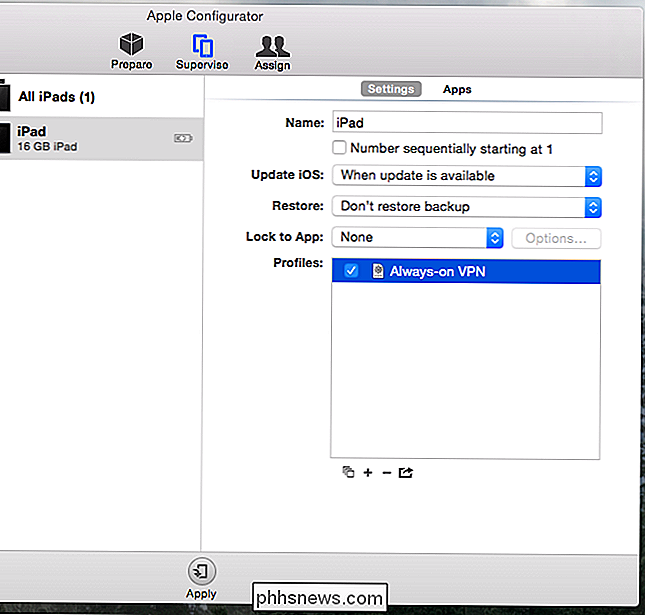Click the Always-on VPN profile document icon

click(378, 271)
